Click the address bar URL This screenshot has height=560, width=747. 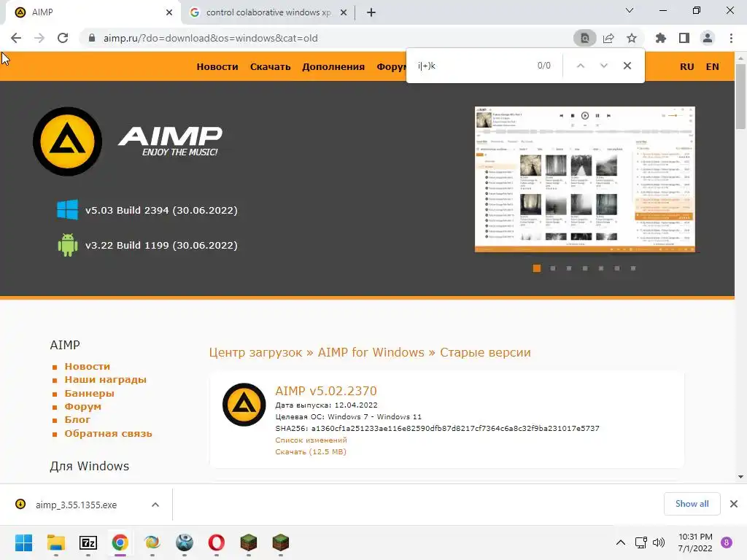click(x=211, y=38)
